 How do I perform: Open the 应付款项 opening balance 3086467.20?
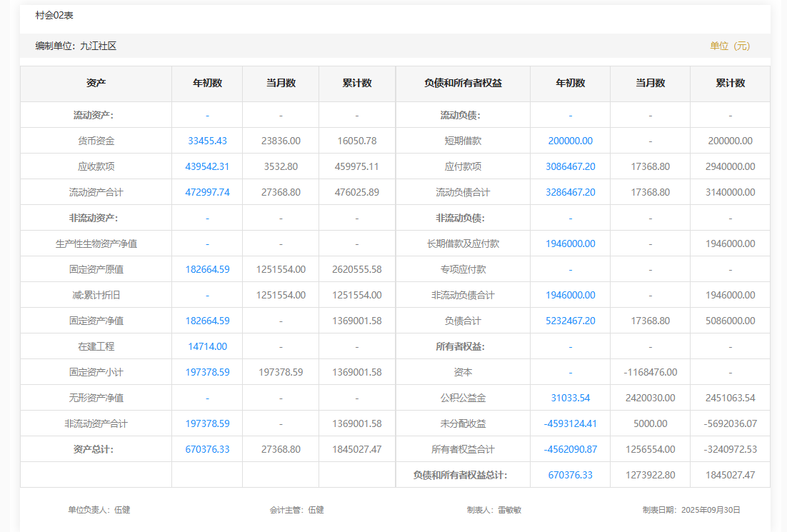(570, 166)
